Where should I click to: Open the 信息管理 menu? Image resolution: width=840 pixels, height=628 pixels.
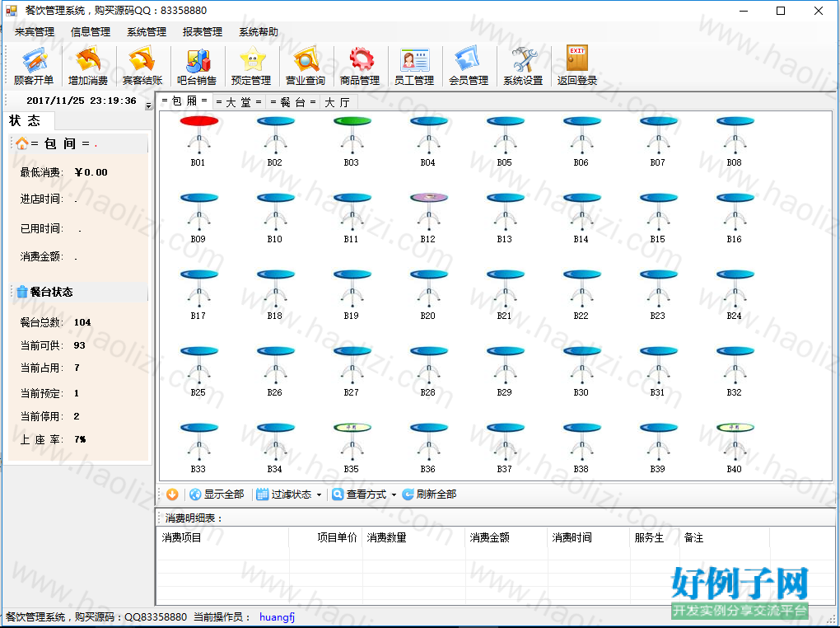pyautogui.click(x=91, y=31)
